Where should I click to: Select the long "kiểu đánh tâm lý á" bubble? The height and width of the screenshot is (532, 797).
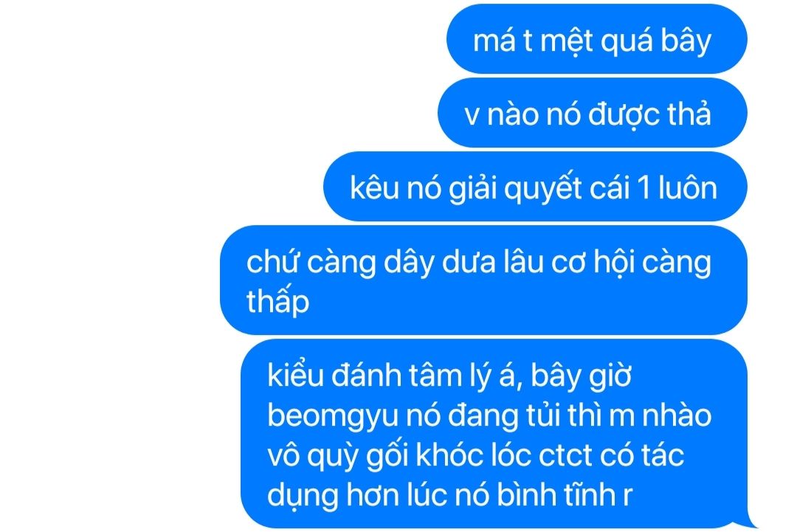point(494,433)
